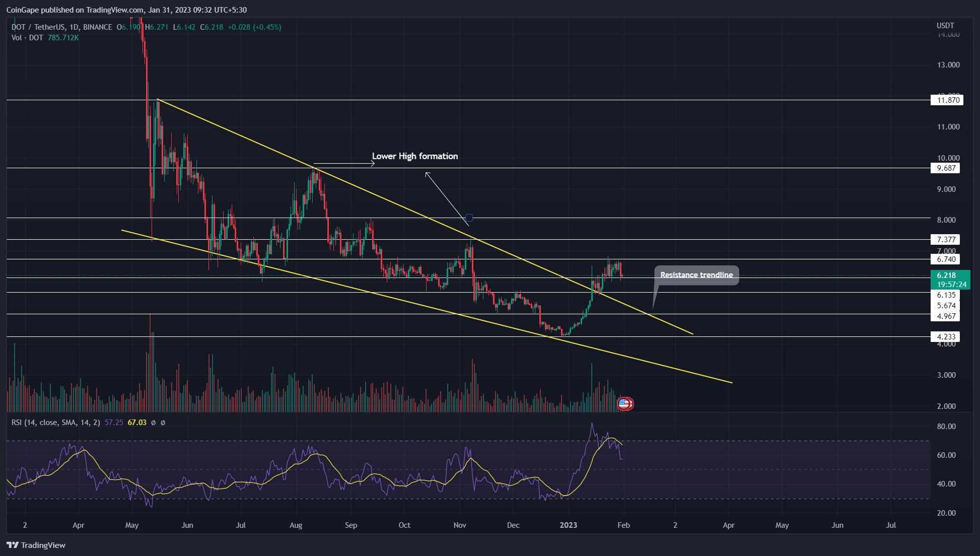
Task: Click the 5.674 price level label
Action: click(945, 306)
